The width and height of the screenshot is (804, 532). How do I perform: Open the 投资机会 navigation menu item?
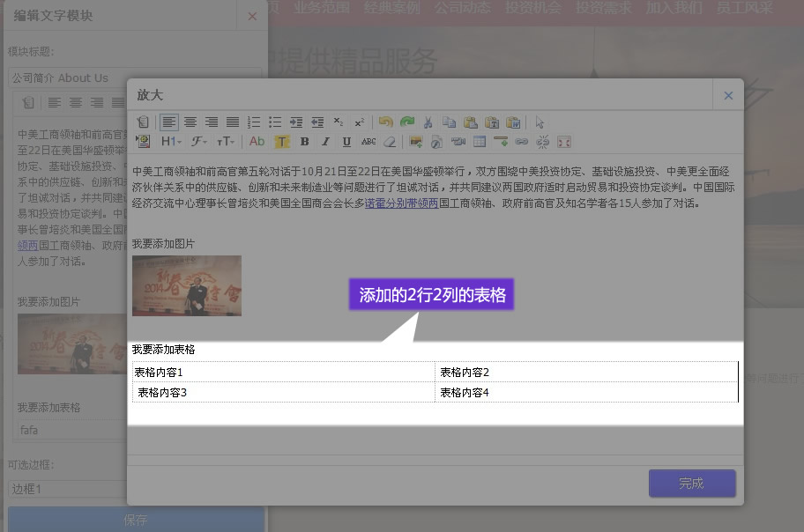pyautogui.click(x=532, y=8)
